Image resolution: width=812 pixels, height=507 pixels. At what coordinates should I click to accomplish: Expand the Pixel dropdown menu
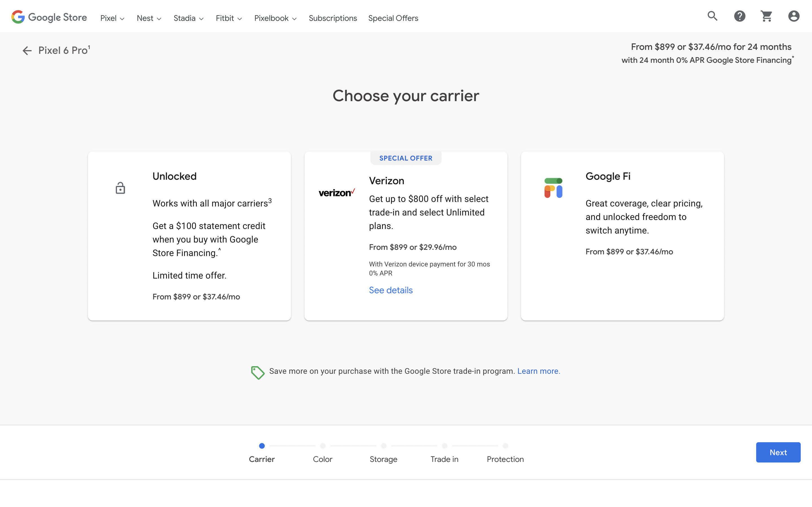tap(112, 18)
